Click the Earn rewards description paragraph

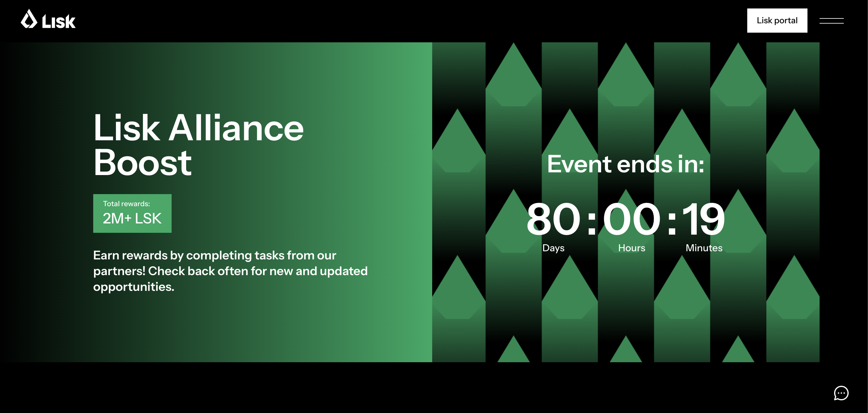(231, 271)
